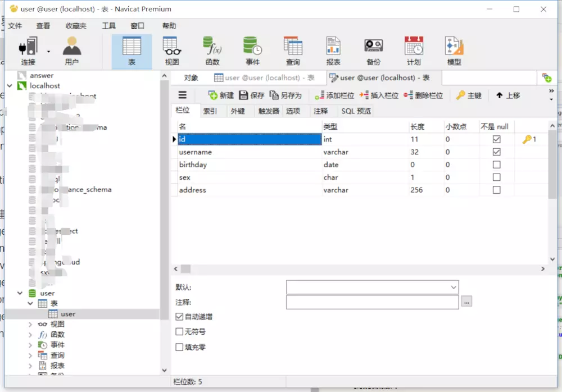The image size is (562, 392).
Task: Select the 视图 view icon in toolbar
Action: click(x=172, y=51)
